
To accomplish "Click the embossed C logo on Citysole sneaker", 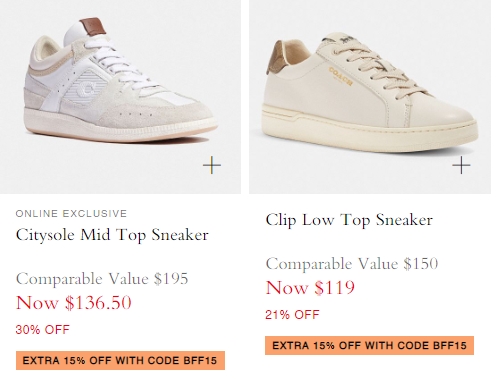I will [x=87, y=88].
